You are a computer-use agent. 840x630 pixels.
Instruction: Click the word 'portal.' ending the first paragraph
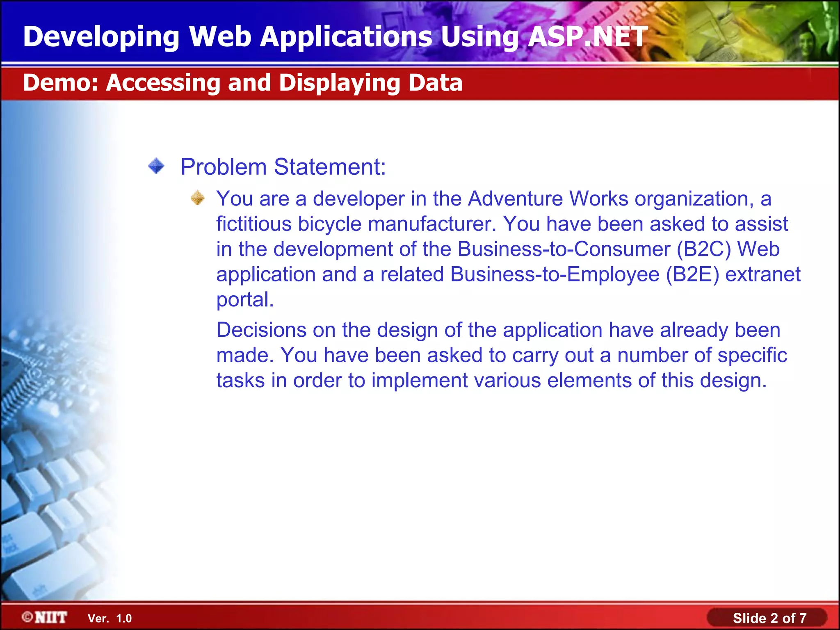245,299
